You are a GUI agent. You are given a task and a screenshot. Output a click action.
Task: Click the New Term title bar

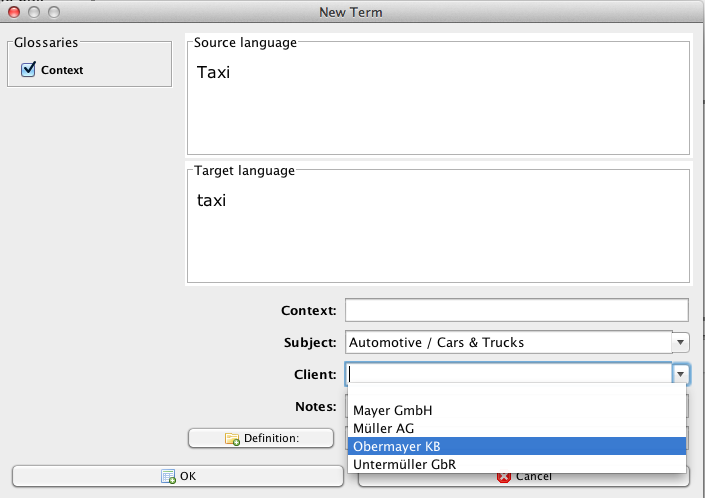[x=352, y=12]
